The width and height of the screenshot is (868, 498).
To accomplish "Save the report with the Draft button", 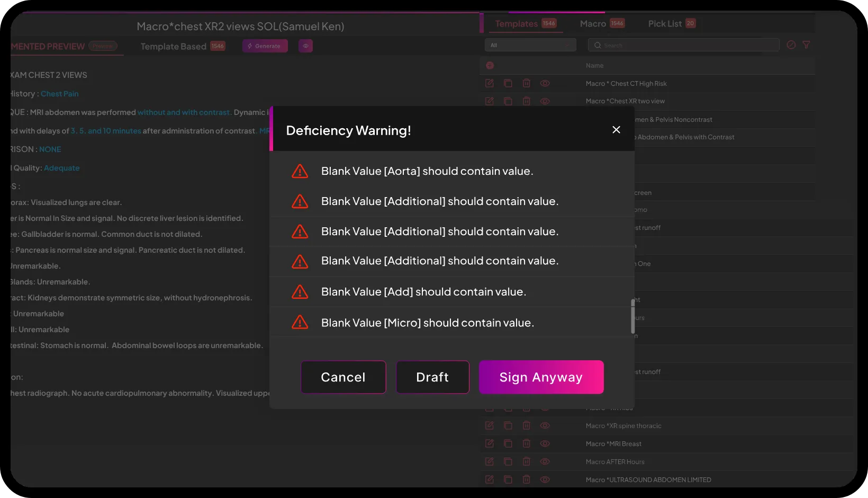I will point(432,377).
